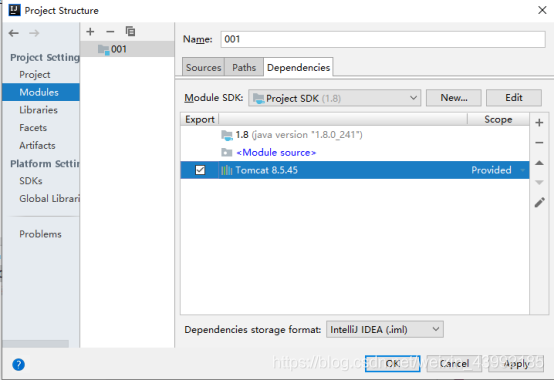This screenshot has height=381, width=554.
Task: Toggle Export checkbox for Tomcat 8.5.45
Action: coord(200,170)
